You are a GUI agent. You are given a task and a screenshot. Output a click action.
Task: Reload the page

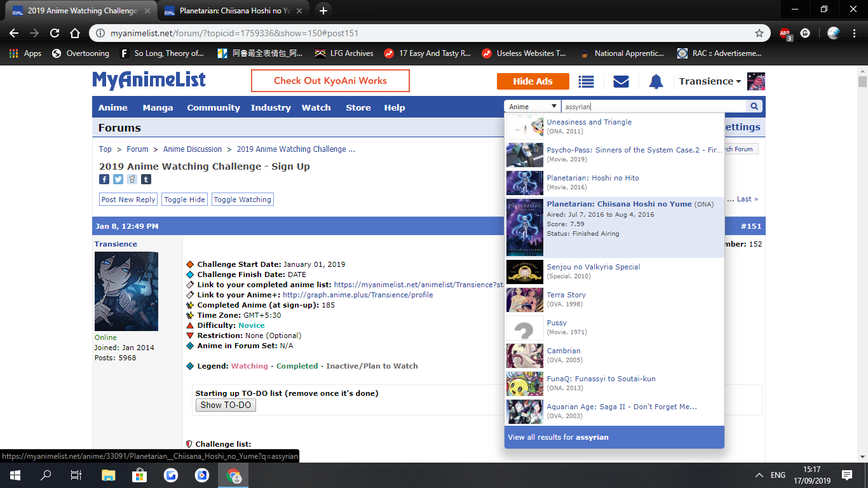coord(55,33)
